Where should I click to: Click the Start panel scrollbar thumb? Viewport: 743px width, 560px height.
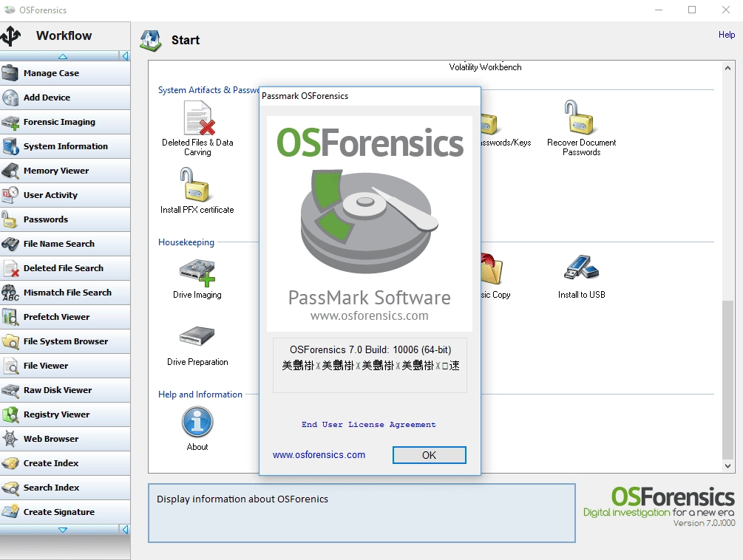[x=727, y=379]
